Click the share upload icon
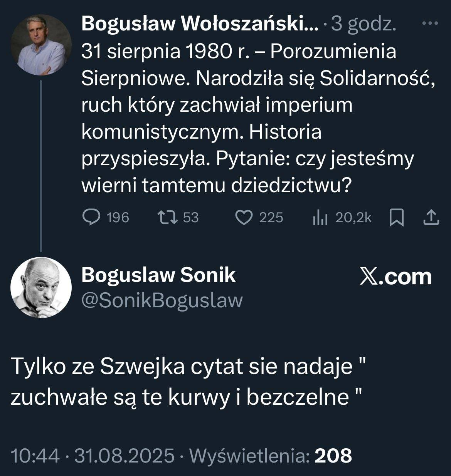Viewport: 451px width, 476px height. click(x=431, y=218)
